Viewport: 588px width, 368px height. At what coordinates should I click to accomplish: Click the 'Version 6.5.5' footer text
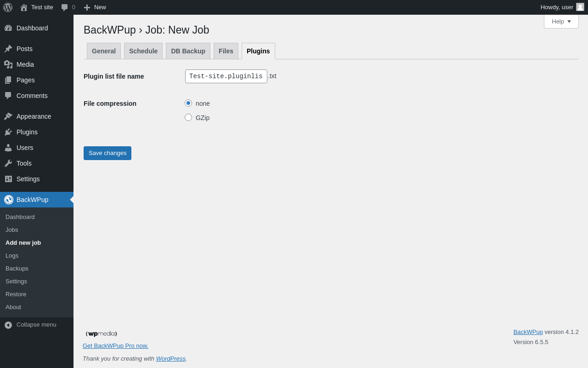[x=531, y=342]
